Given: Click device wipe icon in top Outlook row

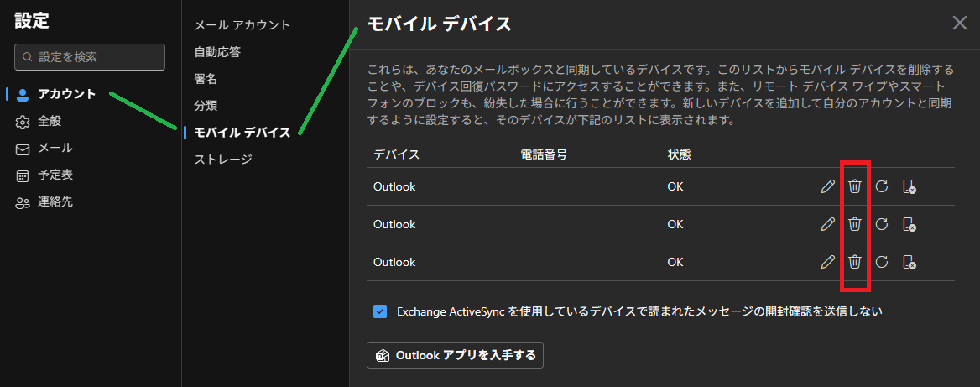Looking at the screenshot, I should [910, 186].
